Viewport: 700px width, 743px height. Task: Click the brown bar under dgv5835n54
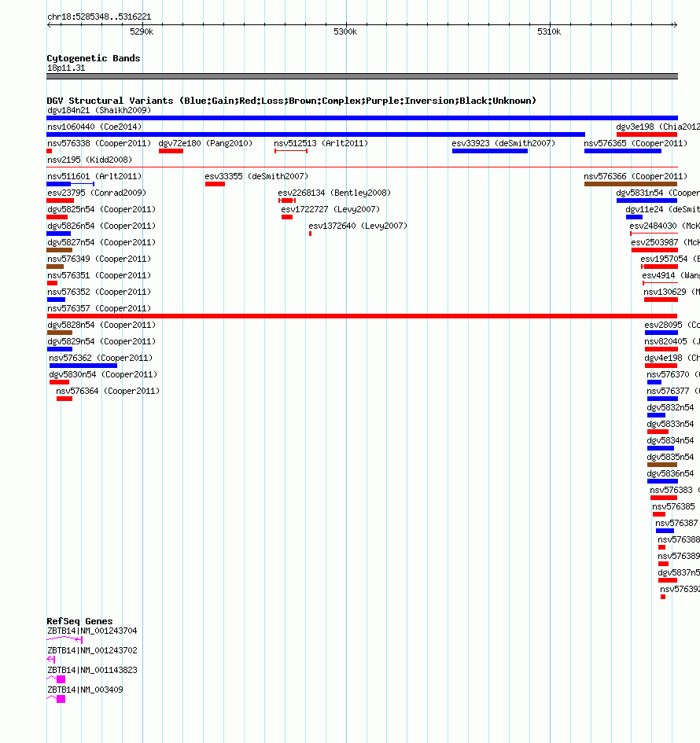pos(662,465)
